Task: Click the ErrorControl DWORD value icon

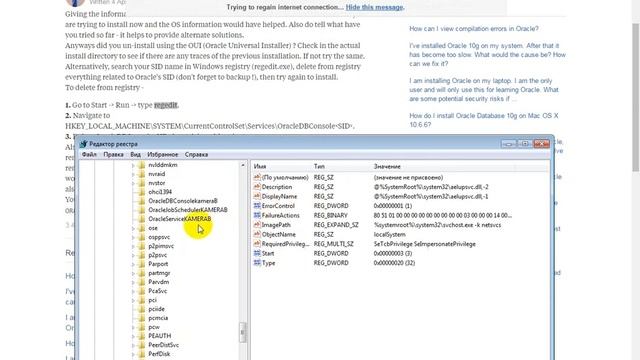Action: pos(257,206)
